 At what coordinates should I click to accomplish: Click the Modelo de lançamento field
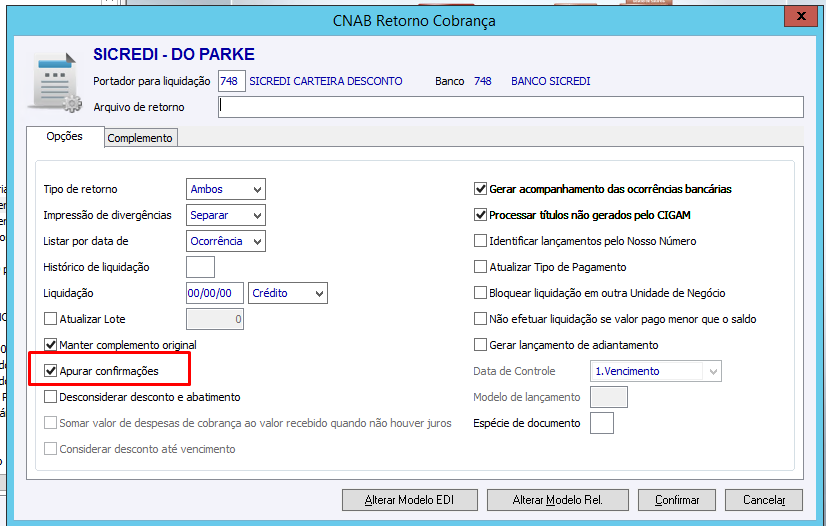point(608,397)
